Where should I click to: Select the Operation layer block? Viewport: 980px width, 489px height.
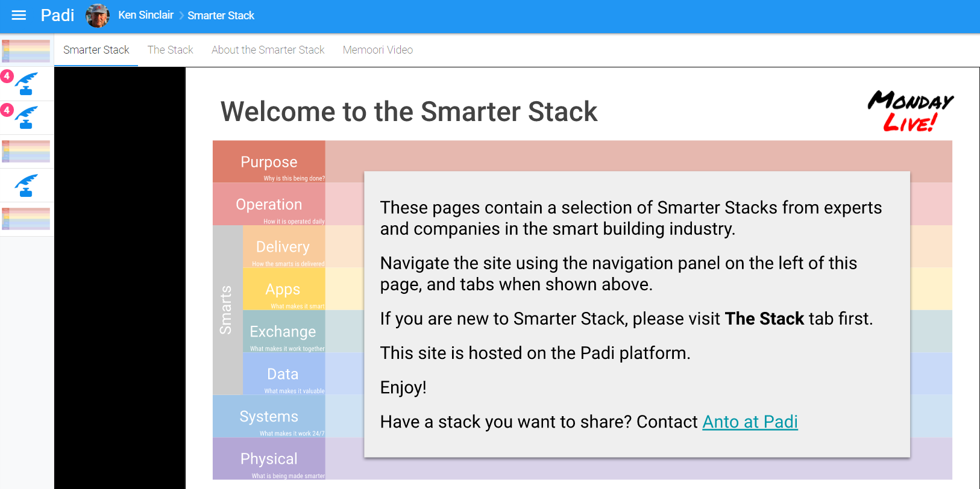click(x=269, y=204)
